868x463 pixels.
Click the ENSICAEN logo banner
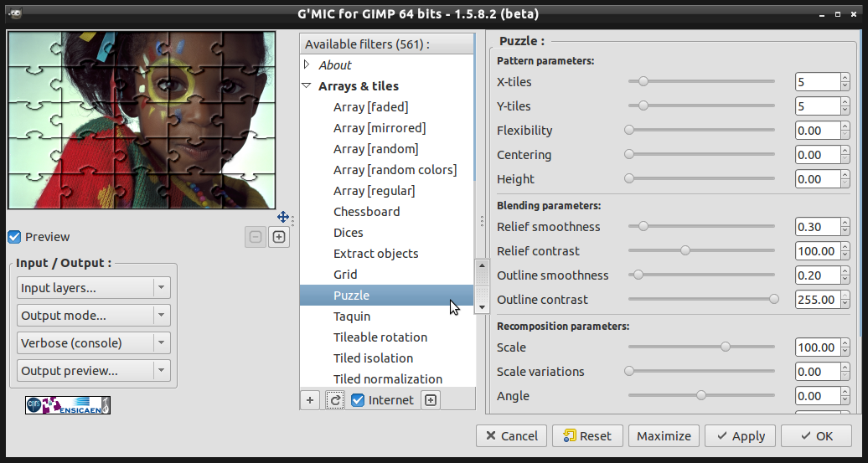tap(68, 405)
